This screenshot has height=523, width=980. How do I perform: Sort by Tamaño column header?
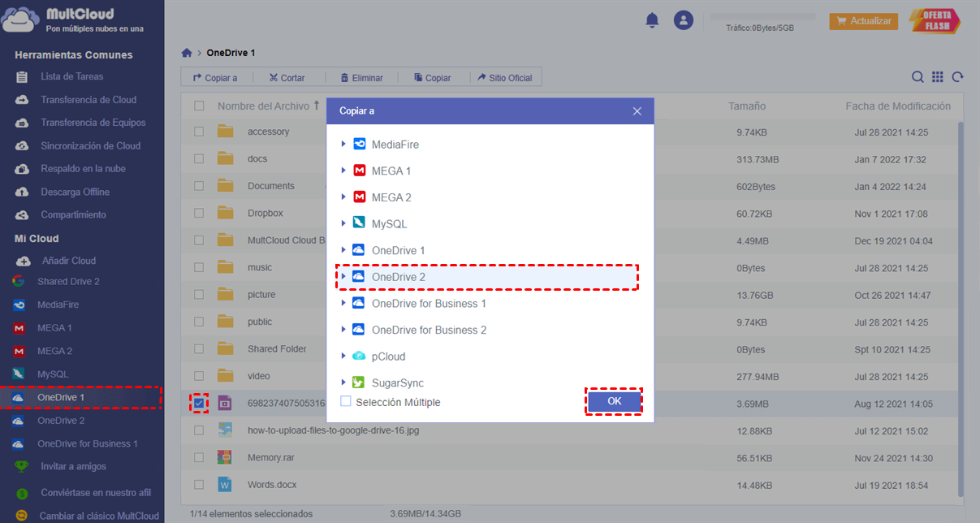pyautogui.click(x=747, y=106)
